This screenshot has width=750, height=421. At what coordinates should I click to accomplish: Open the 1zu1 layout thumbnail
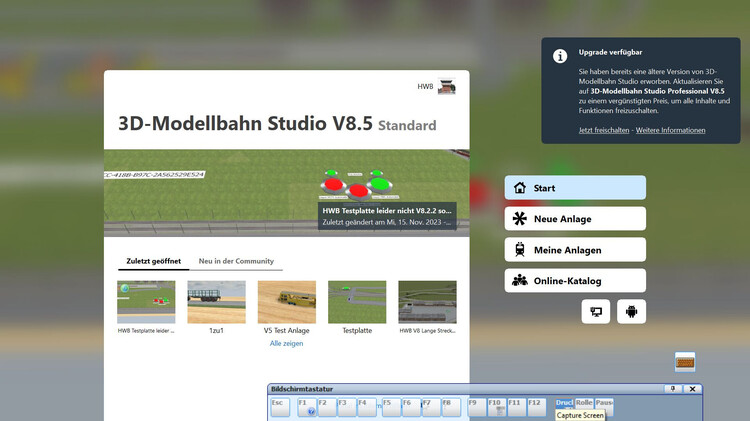point(216,302)
